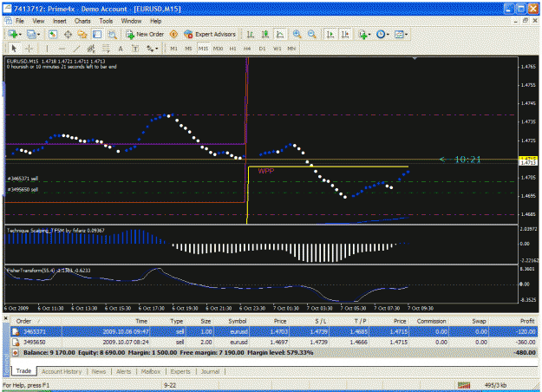Switch chart to Candlesticks mode
The image size is (542, 392).
point(265,34)
